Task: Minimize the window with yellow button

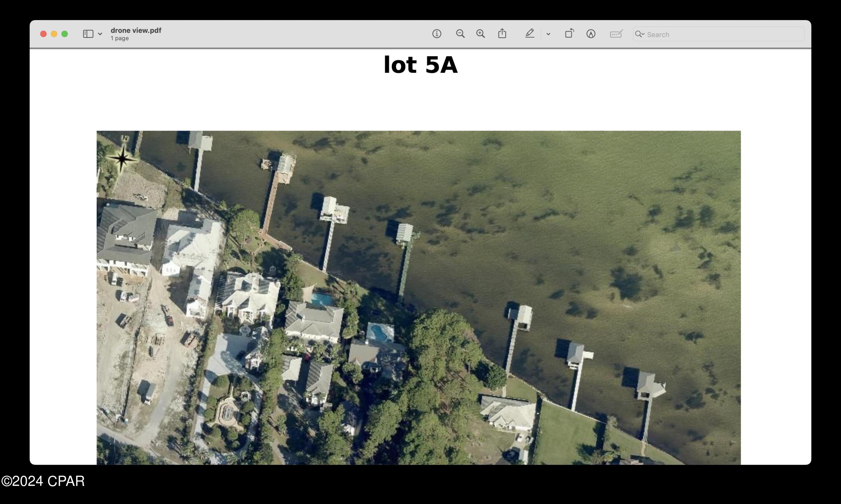Action: [x=54, y=34]
